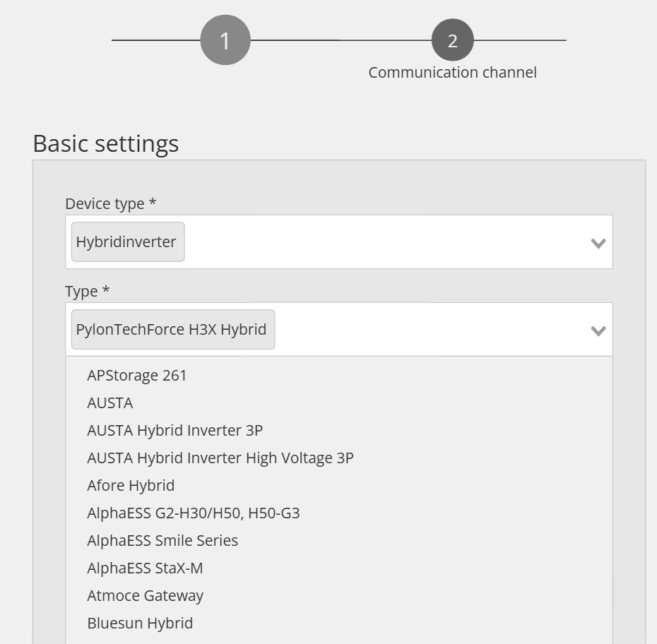Click the PylonTechForce H3X Hybrid chip
This screenshot has height=644, width=657.
(x=173, y=330)
